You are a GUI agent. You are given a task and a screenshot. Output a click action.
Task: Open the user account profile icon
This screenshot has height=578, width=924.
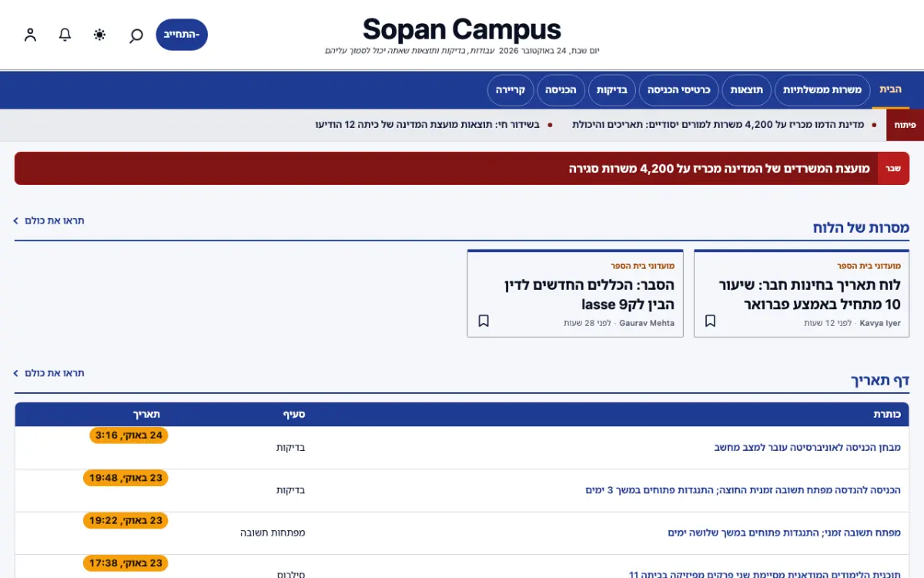(x=31, y=35)
